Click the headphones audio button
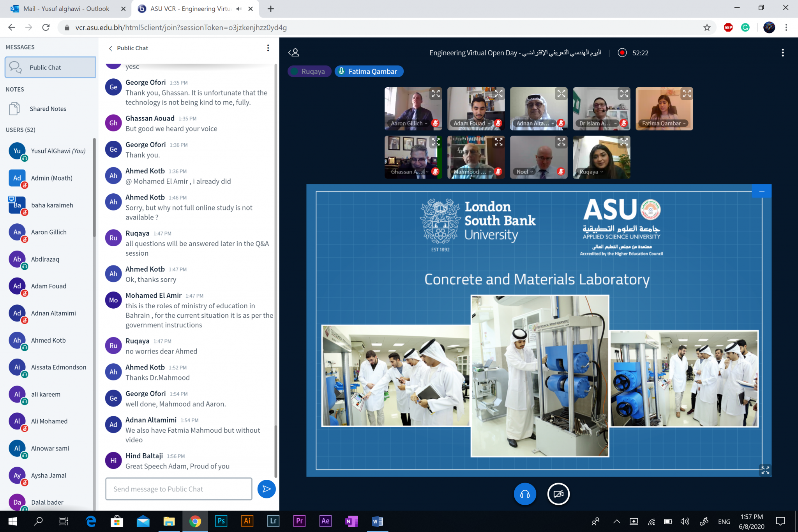The image size is (798, 532). [x=525, y=494]
